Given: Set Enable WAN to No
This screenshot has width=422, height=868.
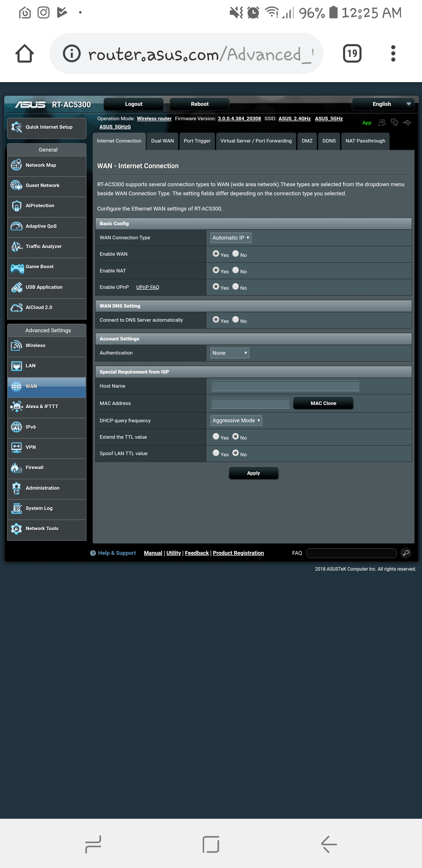Looking at the screenshot, I should point(235,254).
